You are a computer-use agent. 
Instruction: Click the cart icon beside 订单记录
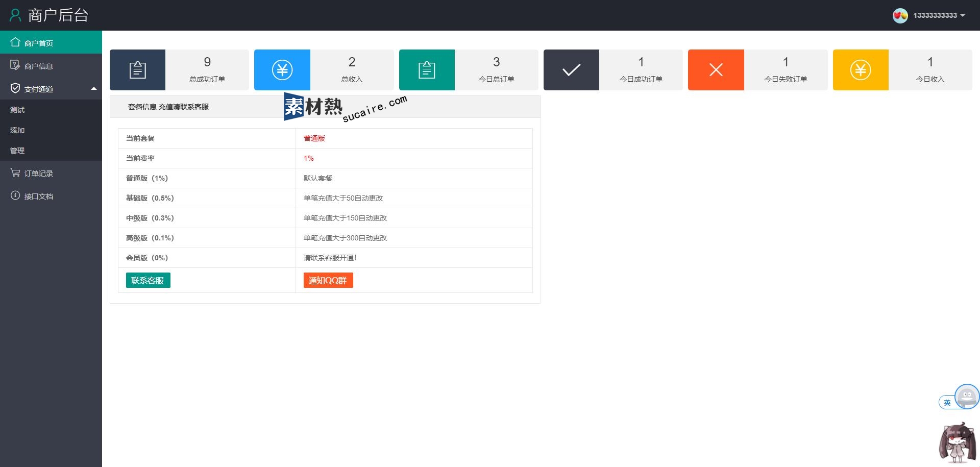15,173
